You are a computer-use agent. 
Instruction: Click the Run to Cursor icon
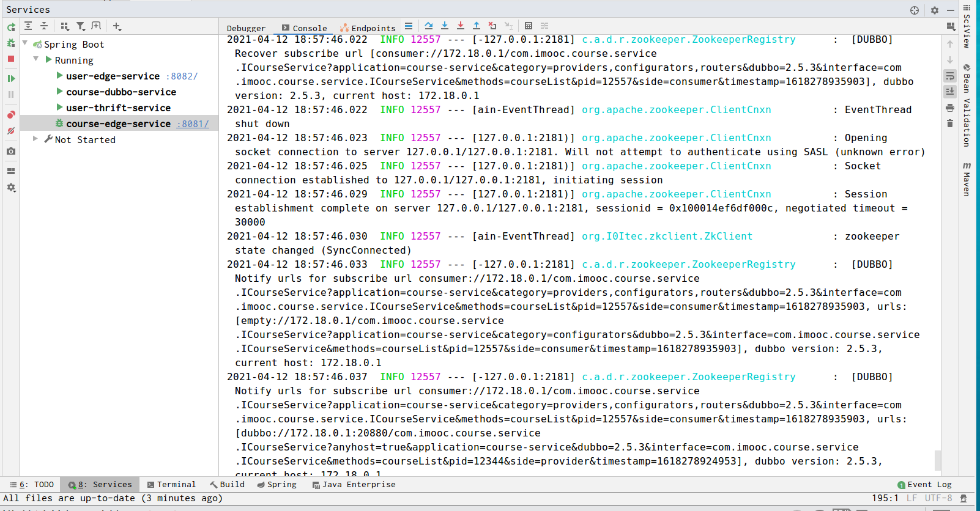[508, 26]
